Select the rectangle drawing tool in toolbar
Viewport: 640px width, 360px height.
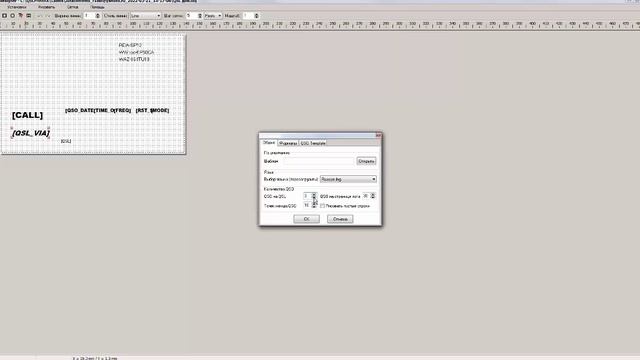point(4,16)
